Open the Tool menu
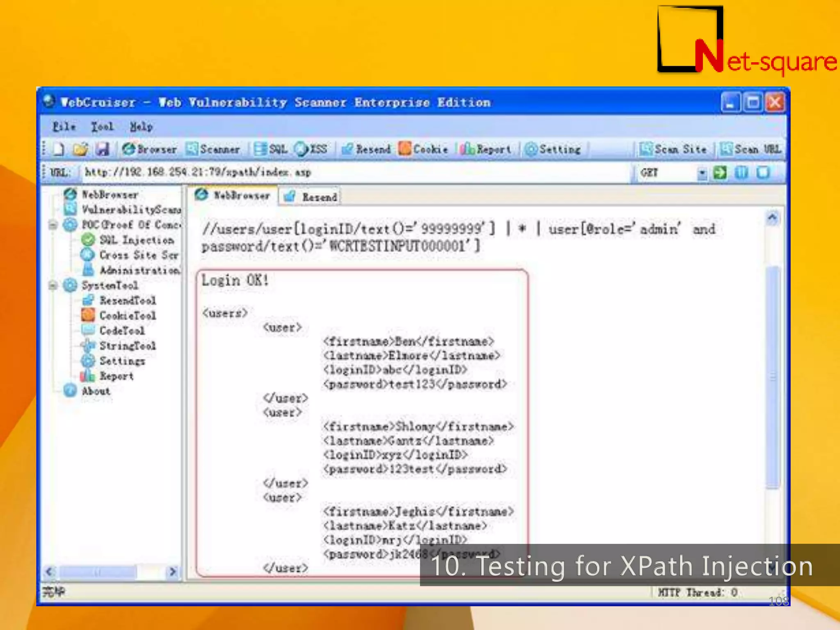Image resolution: width=840 pixels, height=630 pixels. (x=102, y=127)
